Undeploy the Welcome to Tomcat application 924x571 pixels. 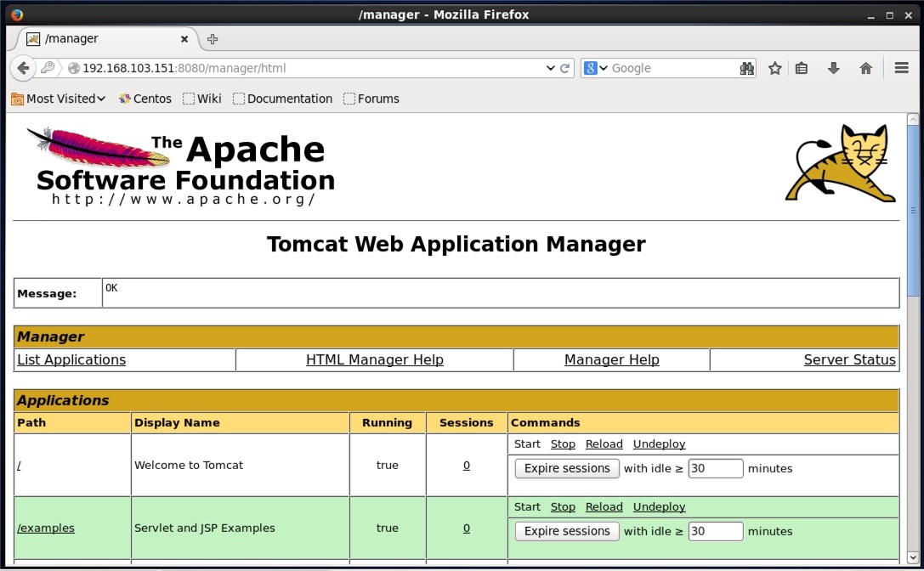(659, 444)
